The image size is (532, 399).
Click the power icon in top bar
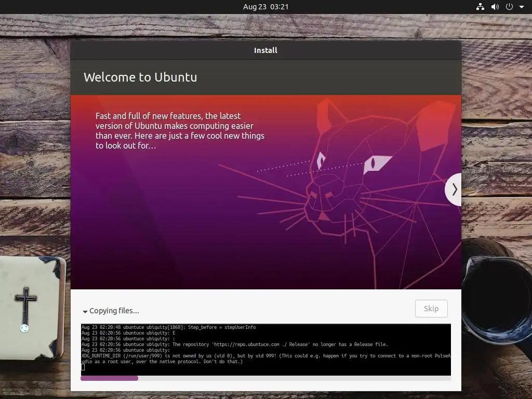tap(509, 7)
